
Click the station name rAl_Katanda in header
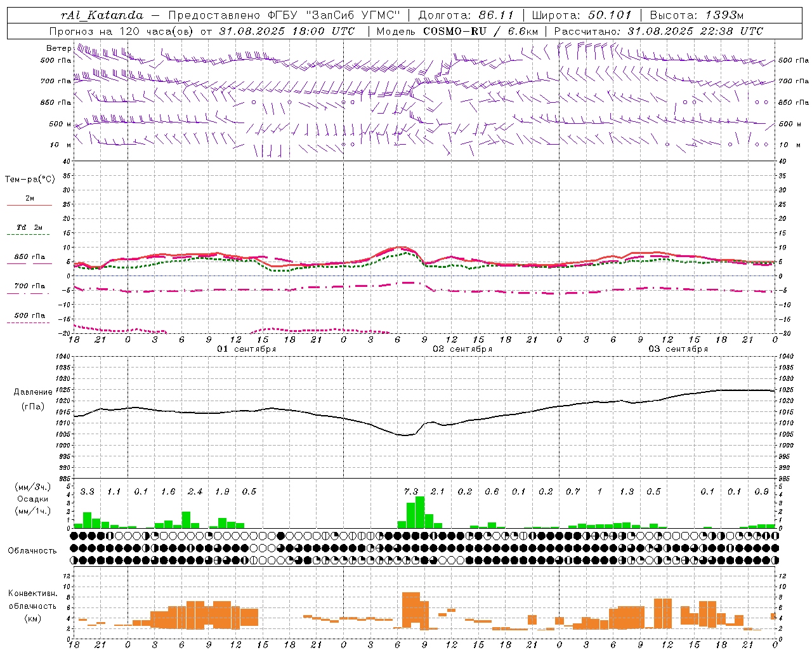102,15
